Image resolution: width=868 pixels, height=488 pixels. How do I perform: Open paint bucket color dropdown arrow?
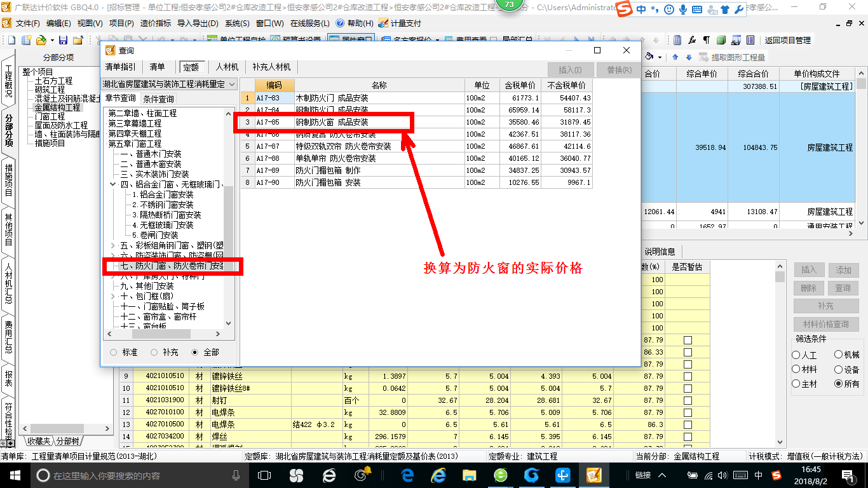pos(659,57)
